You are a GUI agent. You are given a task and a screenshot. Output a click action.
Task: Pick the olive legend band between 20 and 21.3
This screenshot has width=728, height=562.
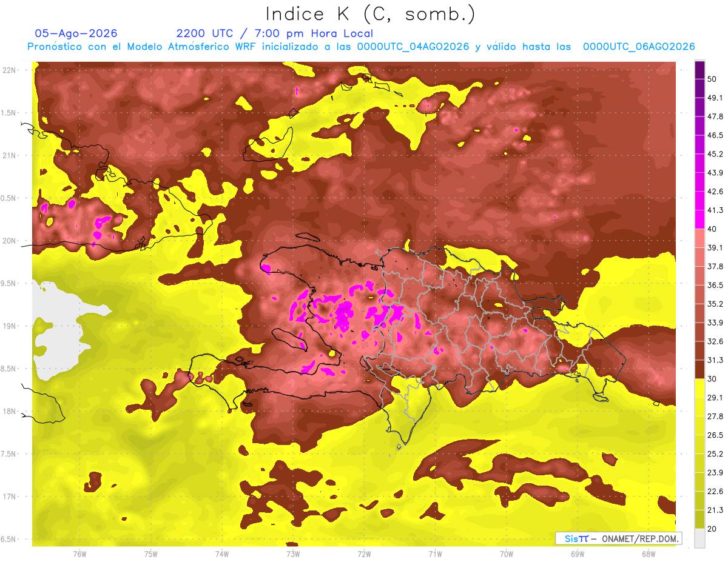(699, 519)
